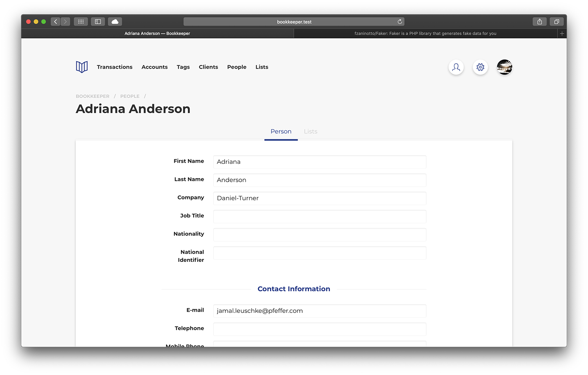Click the Nationality label

(x=189, y=234)
